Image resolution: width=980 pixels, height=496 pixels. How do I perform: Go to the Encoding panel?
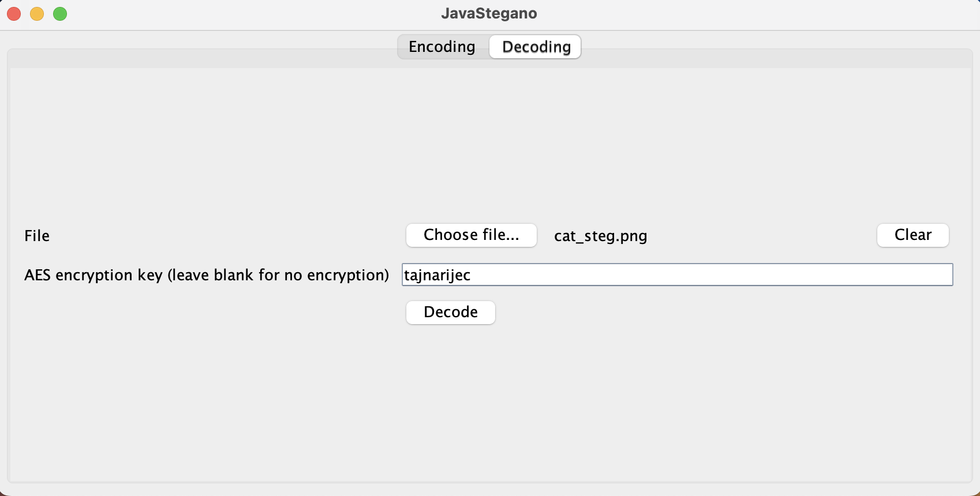click(442, 47)
